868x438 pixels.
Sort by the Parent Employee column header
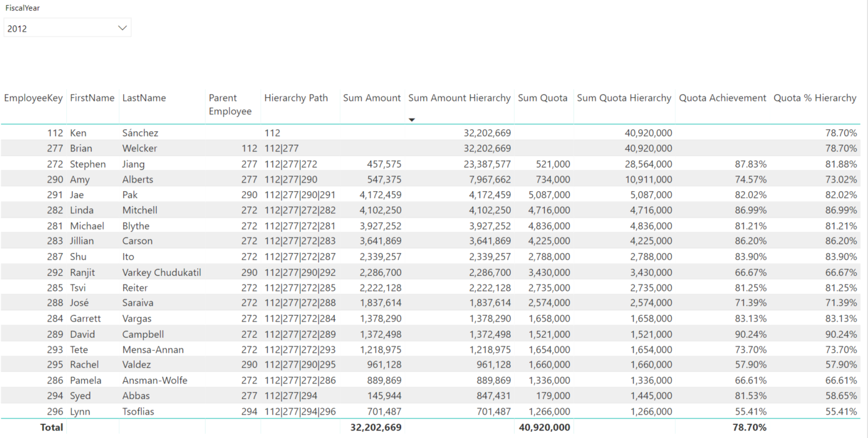coord(230,105)
